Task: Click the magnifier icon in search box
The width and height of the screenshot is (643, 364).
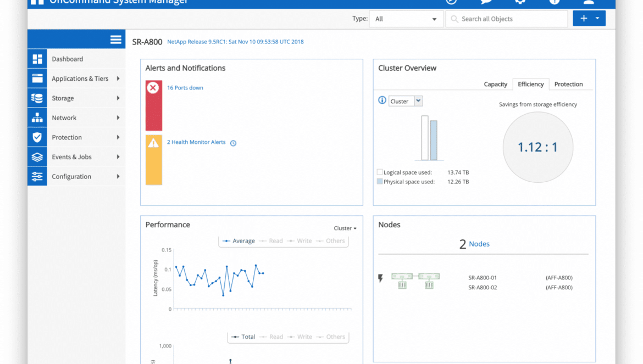Action: pyautogui.click(x=454, y=19)
